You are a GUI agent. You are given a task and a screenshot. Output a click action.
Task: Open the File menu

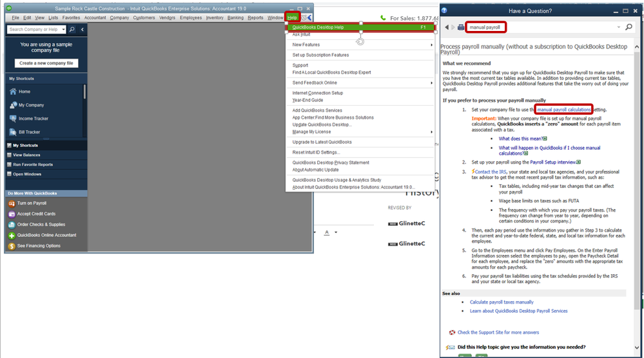(15, 17)
